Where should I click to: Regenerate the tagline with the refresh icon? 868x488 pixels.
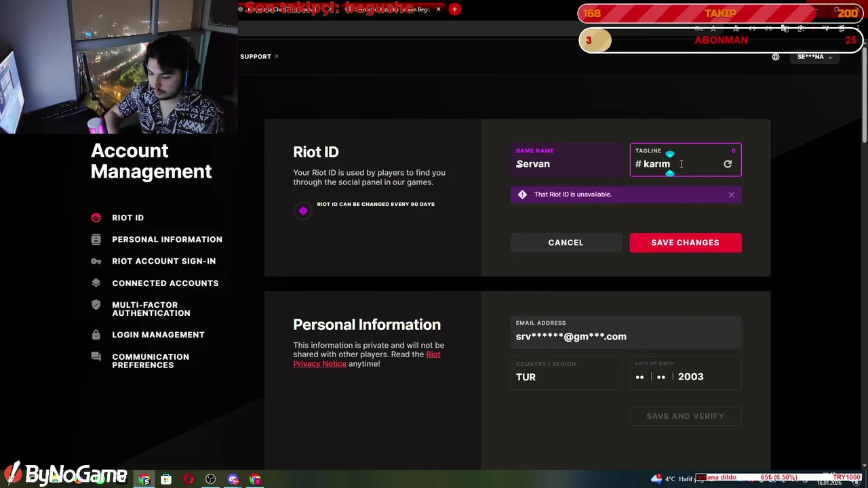[x=728, y=164]
